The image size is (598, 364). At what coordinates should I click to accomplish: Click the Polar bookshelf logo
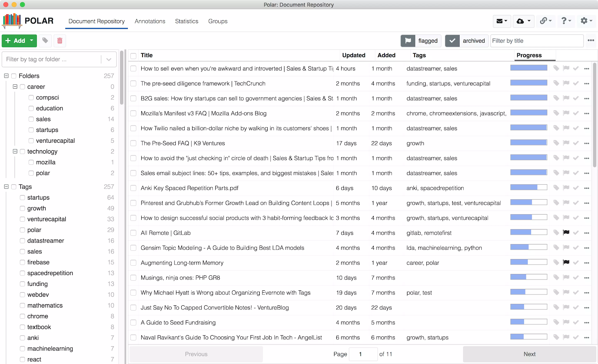click(x=12, y=21)
